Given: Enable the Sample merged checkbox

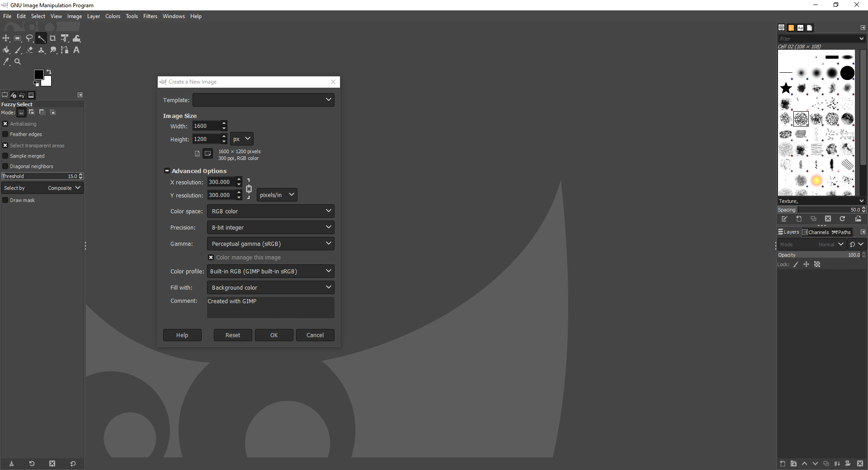Looking at the screenshot, I should pyautogui.click(x=5, y=156).
